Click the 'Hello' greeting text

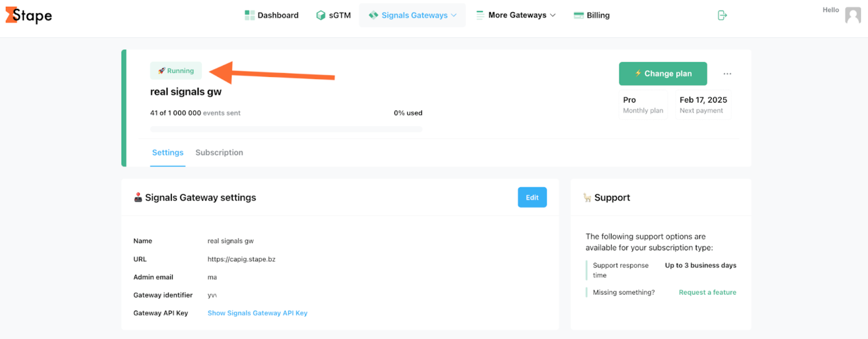[831, 10]
